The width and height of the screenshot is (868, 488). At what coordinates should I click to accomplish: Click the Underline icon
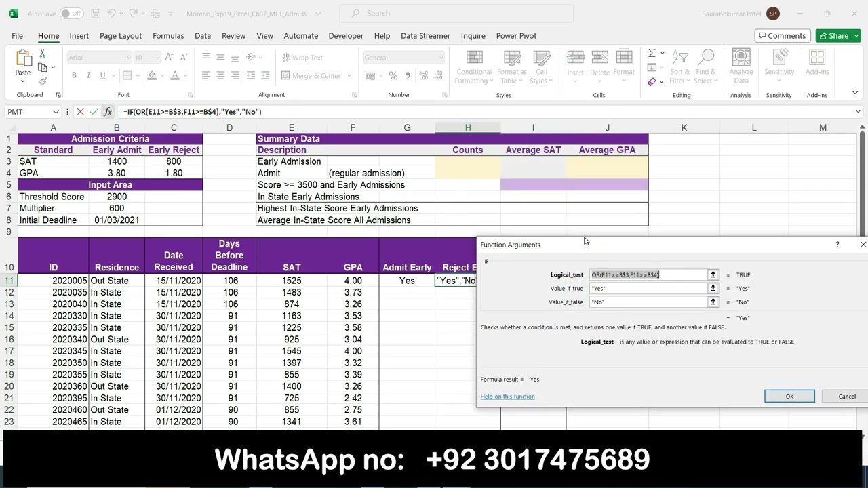pyautogui.click(x=102, y=75)
